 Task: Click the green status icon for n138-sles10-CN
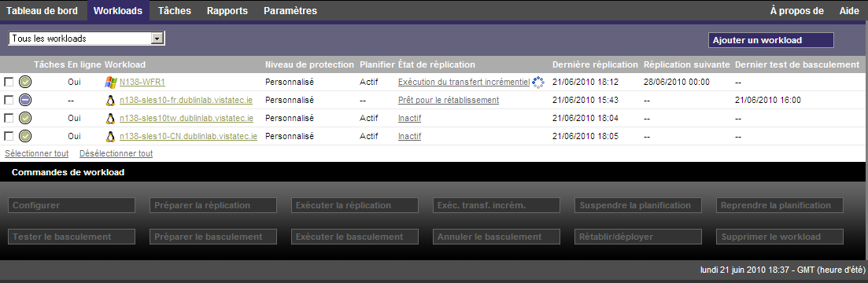[x=25, y=136]
